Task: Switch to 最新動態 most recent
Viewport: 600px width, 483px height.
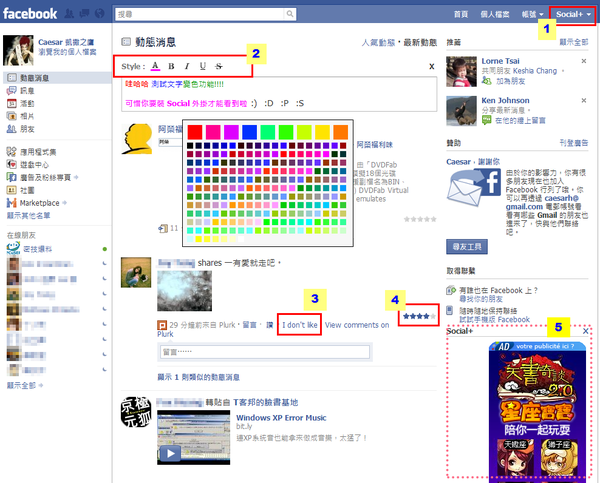Action: 420,42
